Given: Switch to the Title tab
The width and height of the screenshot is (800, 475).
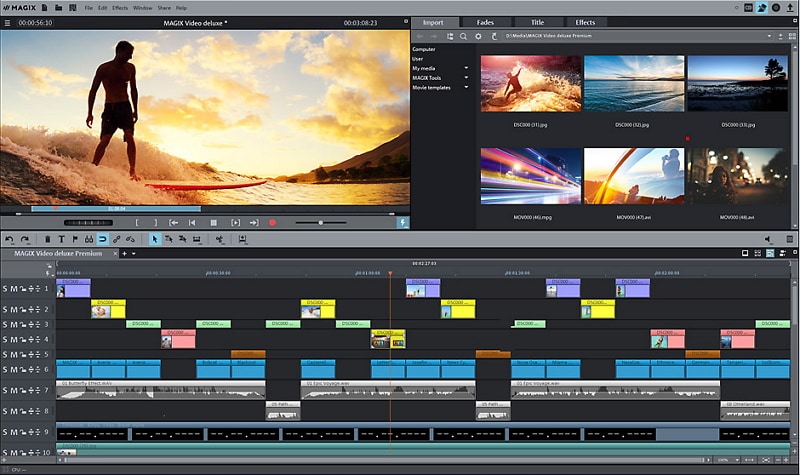Looking at the screenshot, I should 537,22.
